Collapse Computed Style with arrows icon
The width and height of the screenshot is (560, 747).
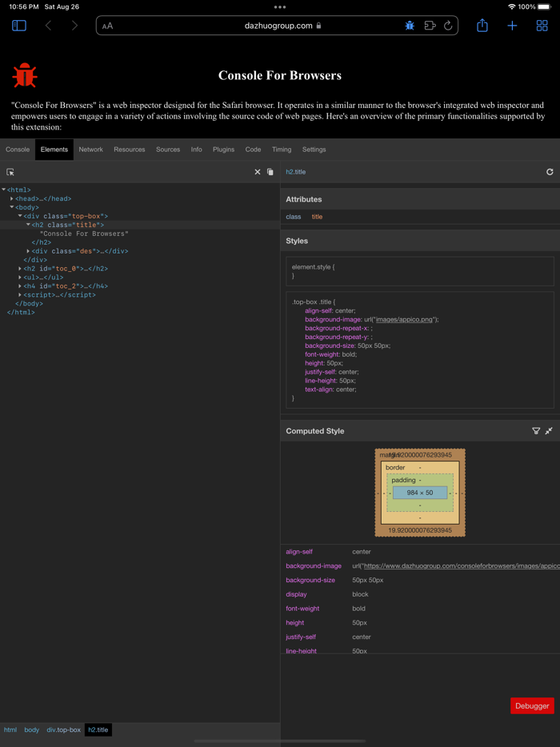point(549,430)
